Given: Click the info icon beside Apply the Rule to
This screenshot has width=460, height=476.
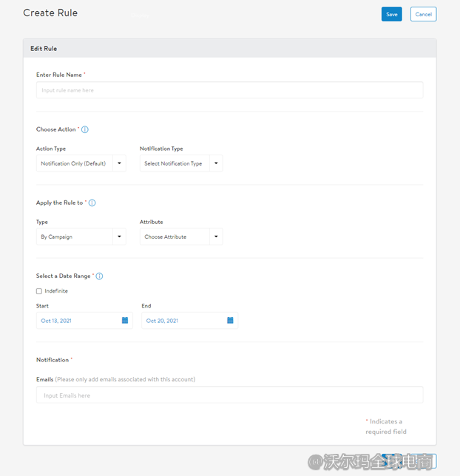Looking at the screenshot, I should [x=92, y=203].
